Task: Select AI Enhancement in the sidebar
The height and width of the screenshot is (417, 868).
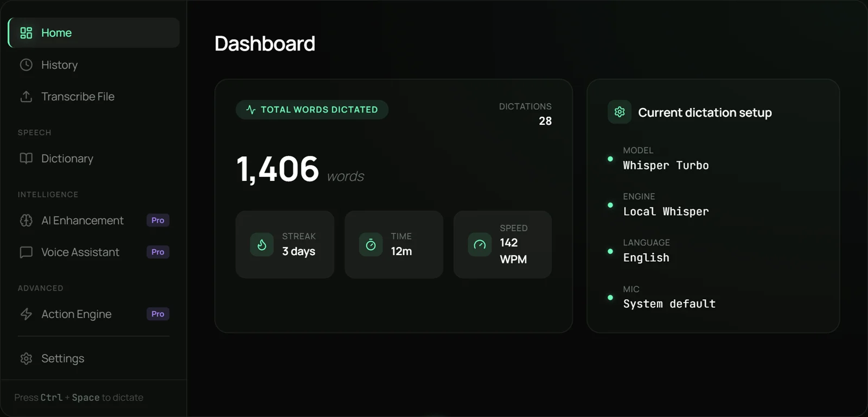Action: (94, 220)
